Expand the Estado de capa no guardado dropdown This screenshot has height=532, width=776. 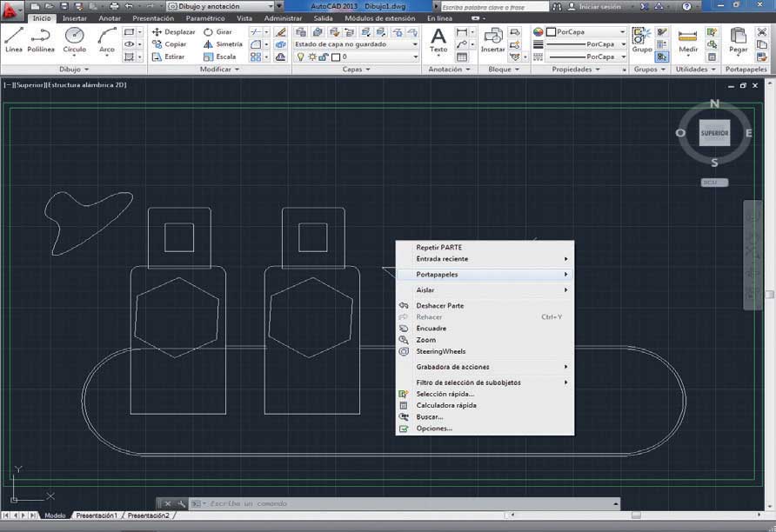[357, 44]
